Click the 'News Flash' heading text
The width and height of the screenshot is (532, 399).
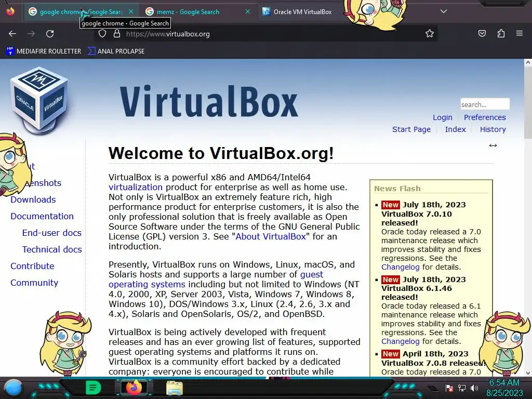397,188
